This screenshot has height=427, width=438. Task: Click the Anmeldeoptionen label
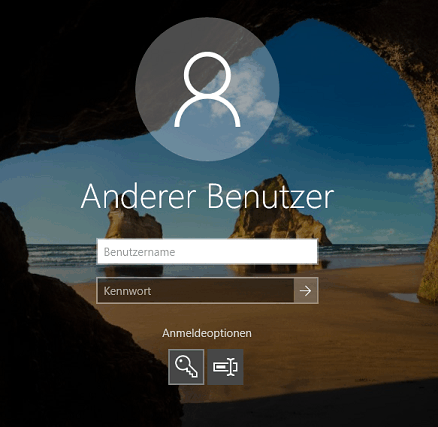click(207, 333)
